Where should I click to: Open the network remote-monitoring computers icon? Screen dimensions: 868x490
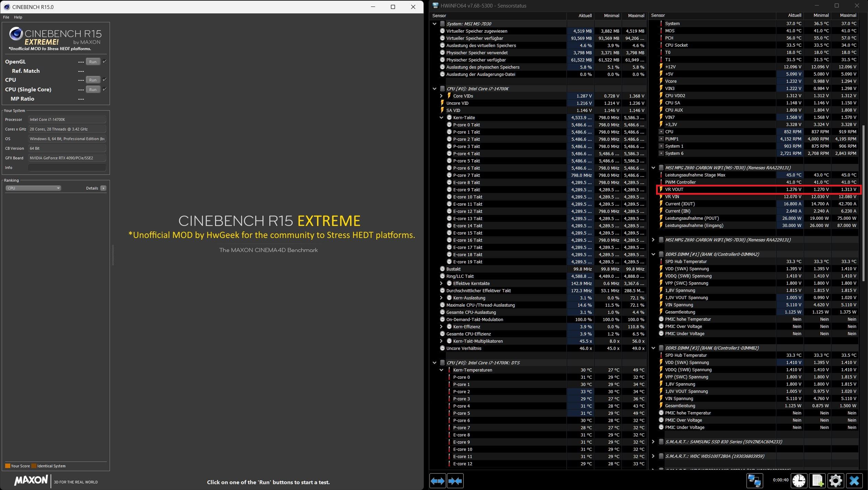pyautogui.click(x=754, y=481)
